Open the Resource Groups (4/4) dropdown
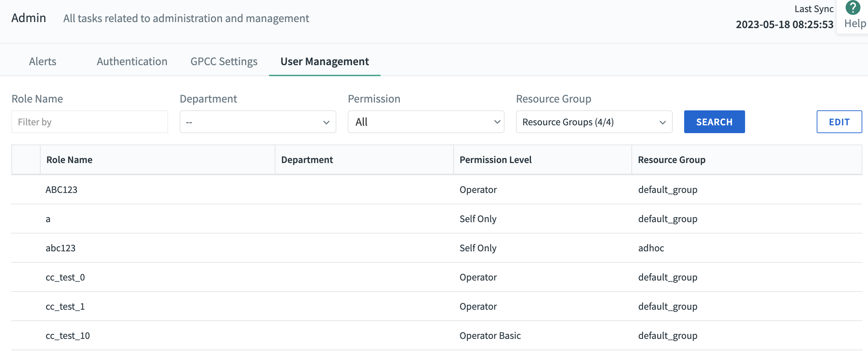 594,122
